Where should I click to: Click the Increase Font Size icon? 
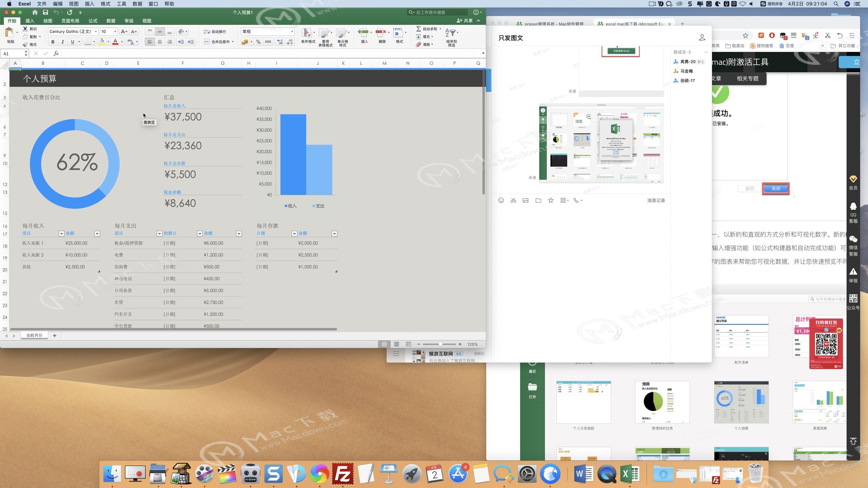(x=124, y=32)
